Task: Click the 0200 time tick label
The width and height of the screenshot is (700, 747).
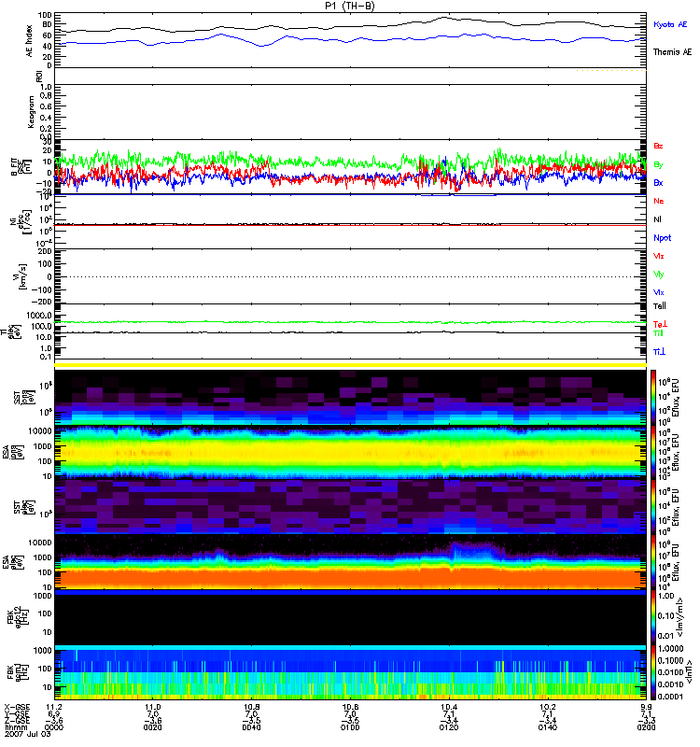Action: [646, 727]
